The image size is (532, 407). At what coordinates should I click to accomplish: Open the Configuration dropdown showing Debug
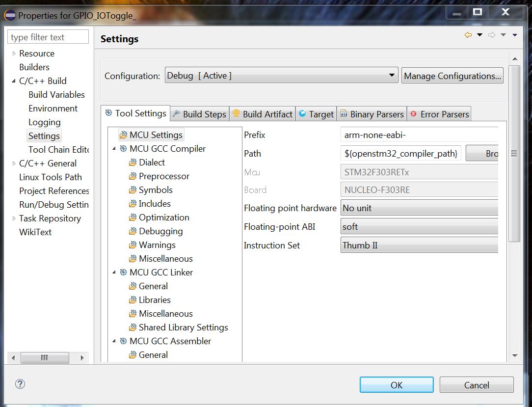coord(281,75)
